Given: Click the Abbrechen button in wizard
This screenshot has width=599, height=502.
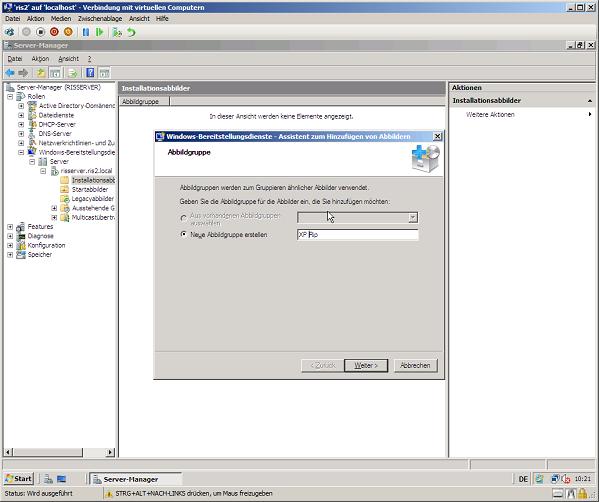Looking at the screenshot, I should 415,365.
